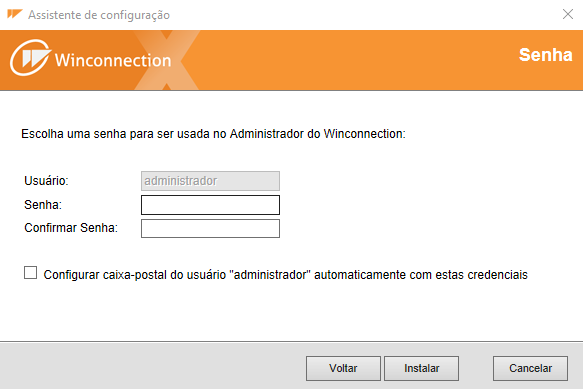Viewport: 583px width, 389px height.
Task: Click the gray footer bar beside Voltar
Action: tap(152, 367)
